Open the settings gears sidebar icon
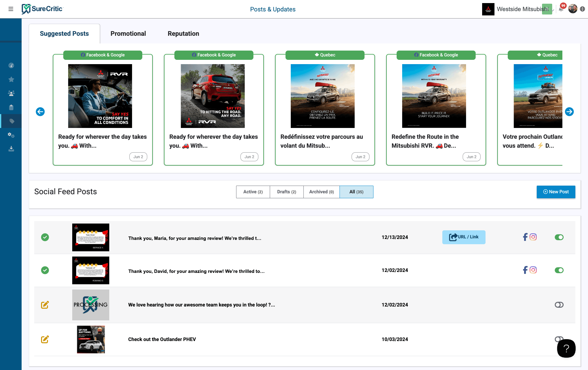Image resolution: width=588 pixels, height=370 pixels. (11, 135)
